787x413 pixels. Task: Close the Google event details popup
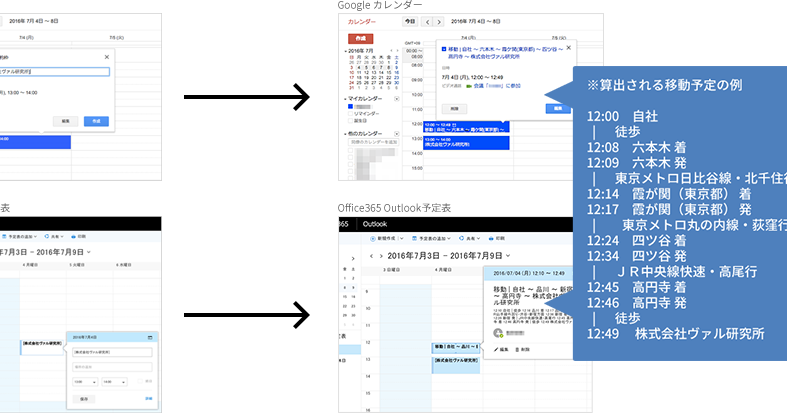pos(568,48)
